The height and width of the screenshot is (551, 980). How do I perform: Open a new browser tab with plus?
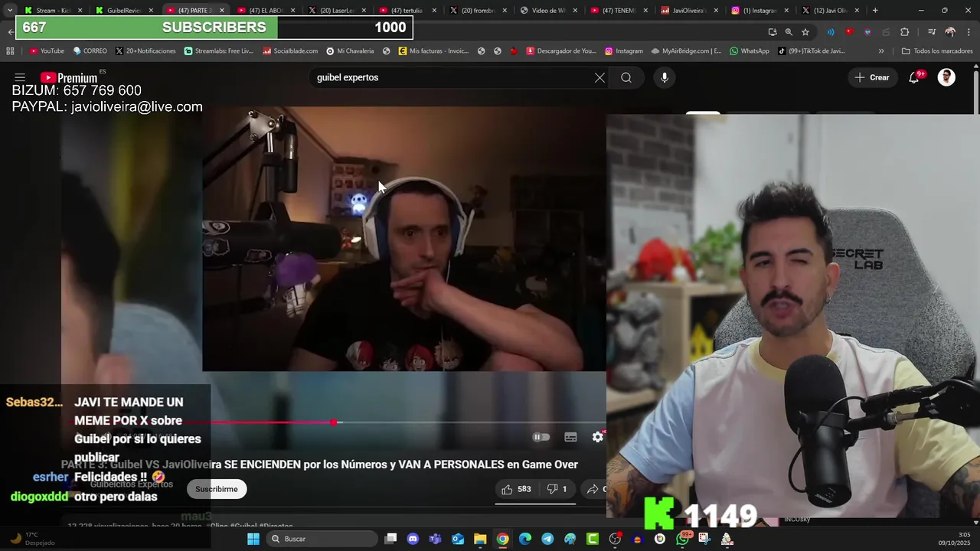[875, 11]
